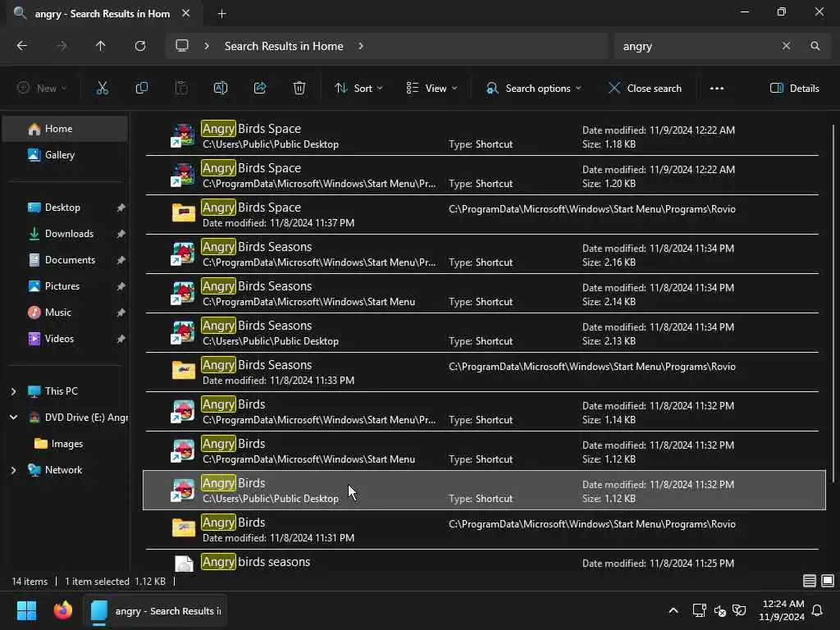Click chevron before Search Results in Home
The width and height of the screenshot is (840, 630).
[207, 46]
